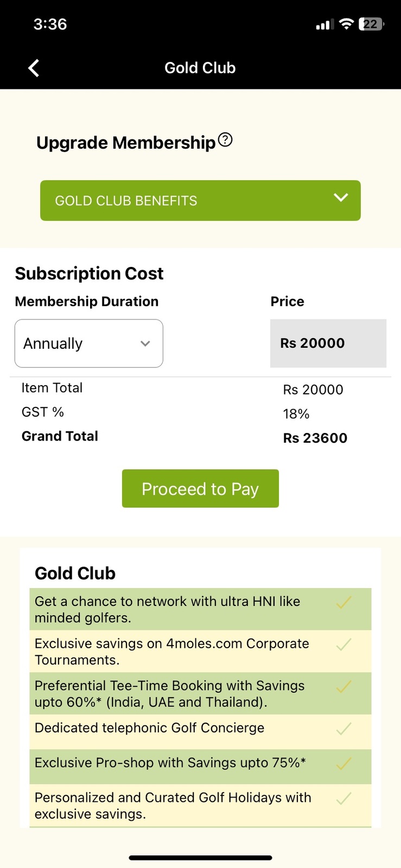Tap the cellular signal bars icon
This screenshot has height=868, width=401.
(x=324, y=24)
